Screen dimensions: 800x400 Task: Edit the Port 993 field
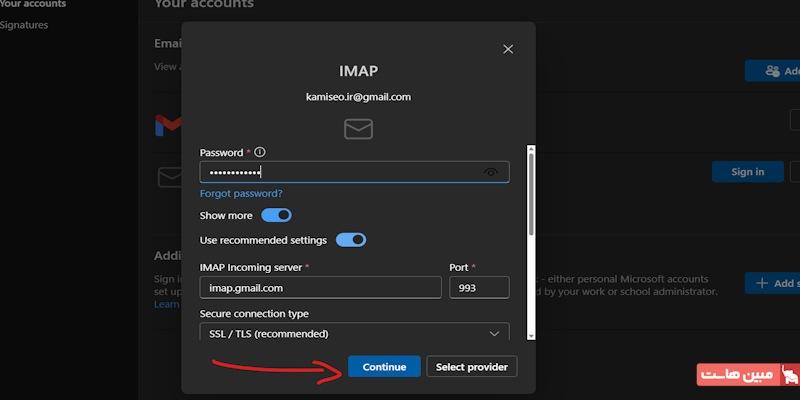pyautogui.click(x=479, y=288)
